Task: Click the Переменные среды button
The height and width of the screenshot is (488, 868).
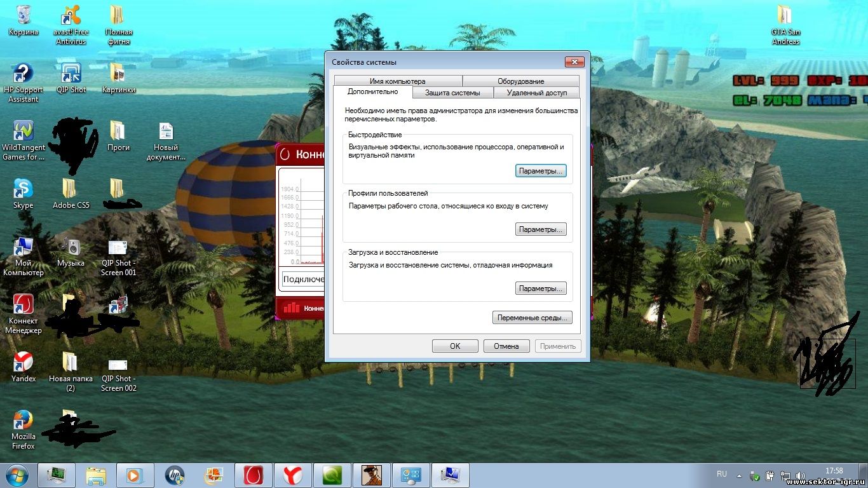Action: click(532, 318)
